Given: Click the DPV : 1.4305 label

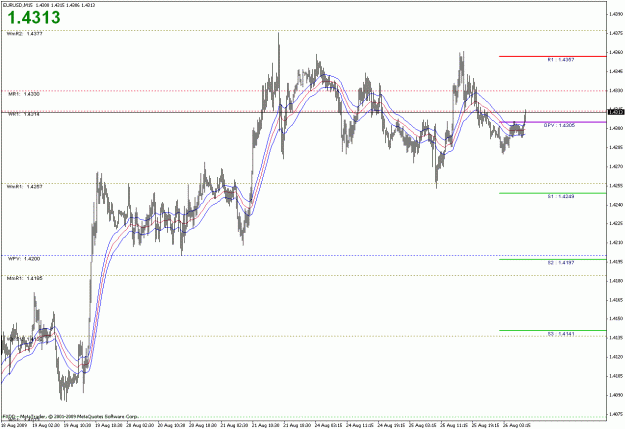Looking at the screenshot, I should tap(560, 125).
